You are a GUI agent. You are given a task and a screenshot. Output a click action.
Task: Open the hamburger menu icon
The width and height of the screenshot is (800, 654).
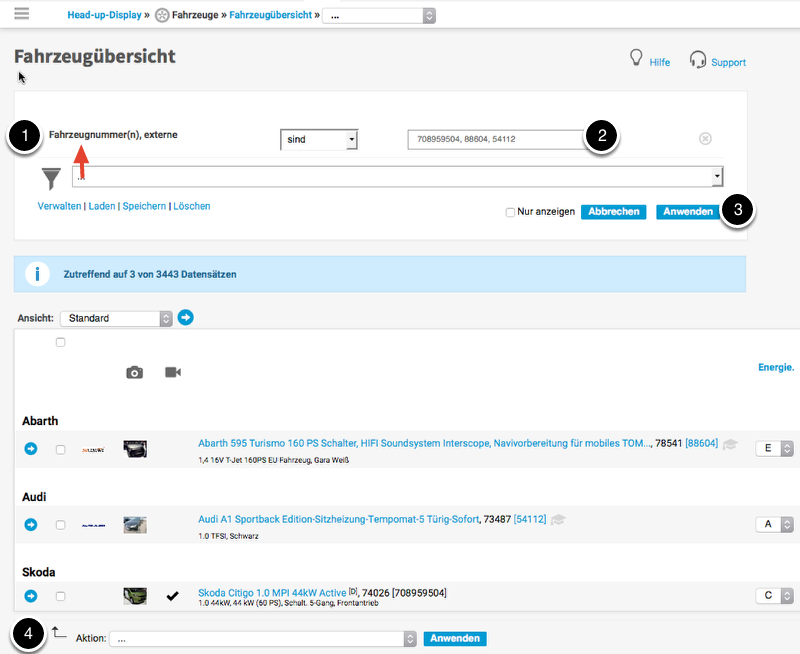pyautogui.click(x=21, y=14)
